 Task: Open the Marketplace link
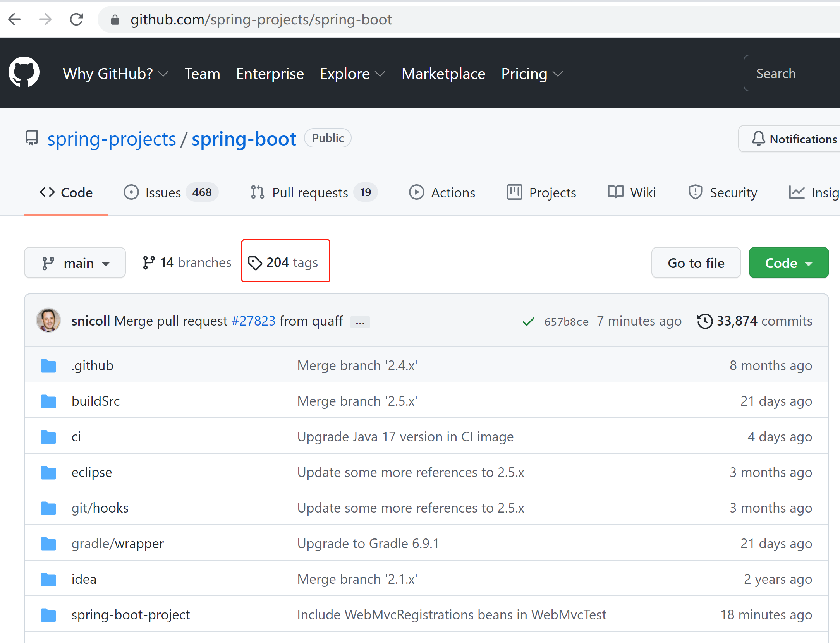tap(443, 74)
